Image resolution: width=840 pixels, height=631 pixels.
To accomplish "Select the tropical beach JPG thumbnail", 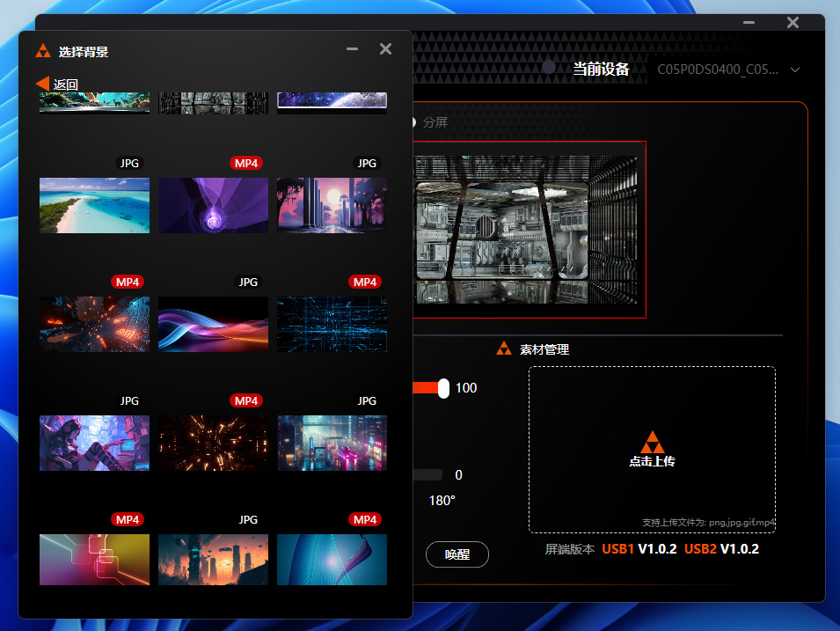I will coord(94,205).
